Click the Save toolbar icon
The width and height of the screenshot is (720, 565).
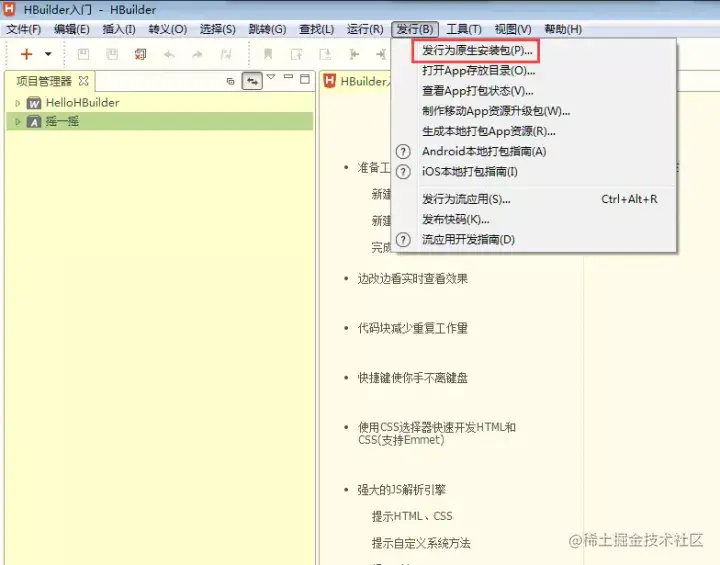pos(84,54)
